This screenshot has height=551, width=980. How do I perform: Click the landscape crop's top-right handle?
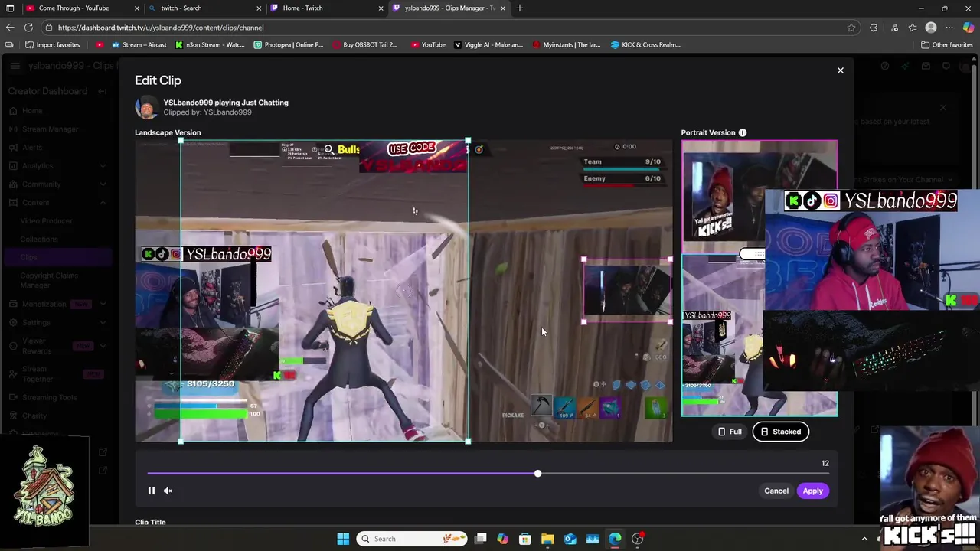pyautogui.click(x=468, y=140)
